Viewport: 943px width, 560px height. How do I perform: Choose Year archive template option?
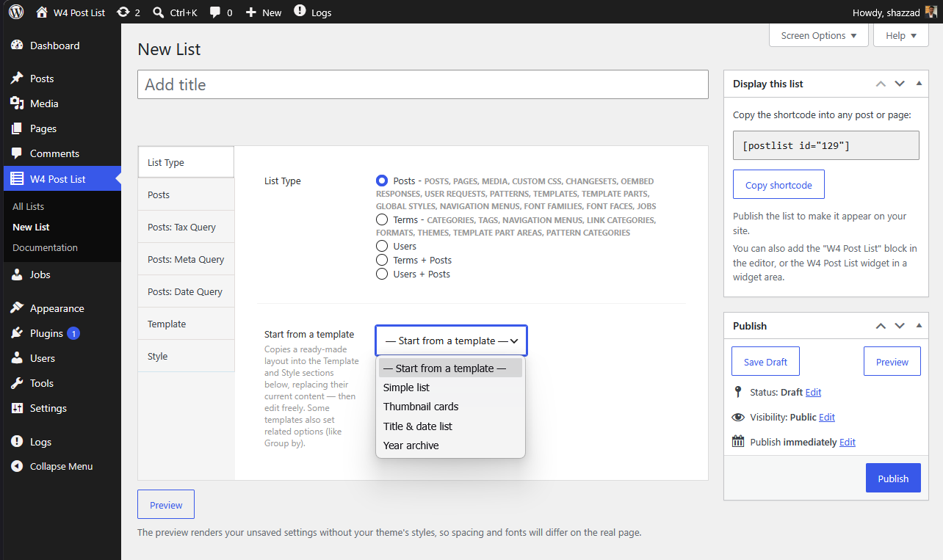click(450, 446)
